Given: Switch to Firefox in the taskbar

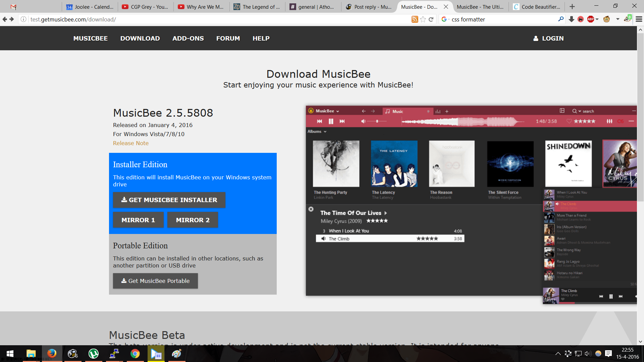Looking at the screenshot, I should [52, 354].
